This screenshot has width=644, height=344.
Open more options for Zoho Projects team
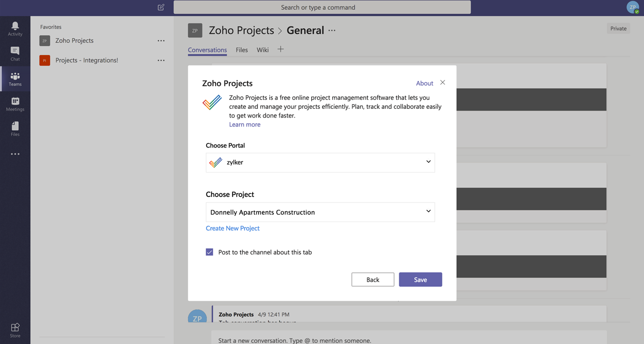coord(161,41)
